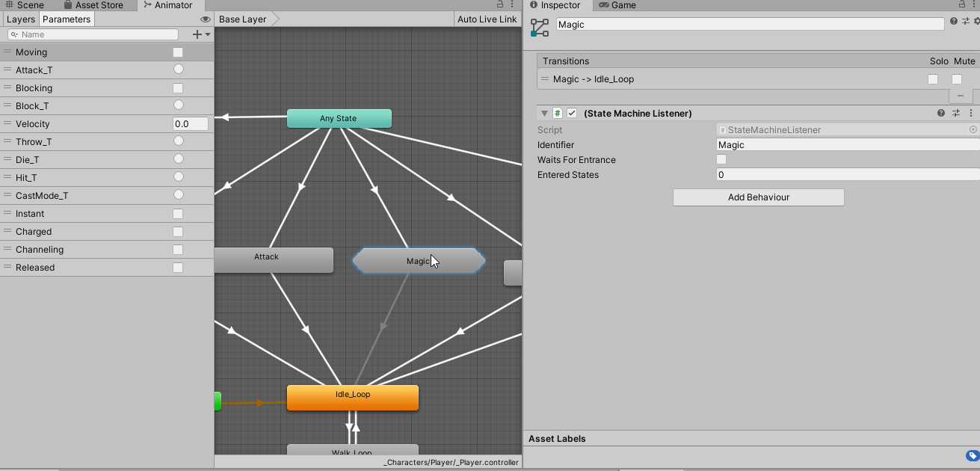
Task: Collapse the State Machine Listener component
Action: point(543,112)
